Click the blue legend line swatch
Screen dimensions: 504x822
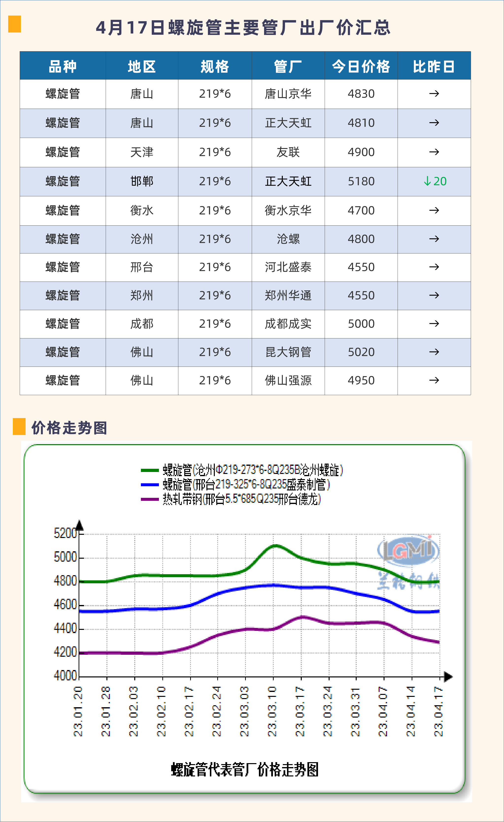pos(150,485)
